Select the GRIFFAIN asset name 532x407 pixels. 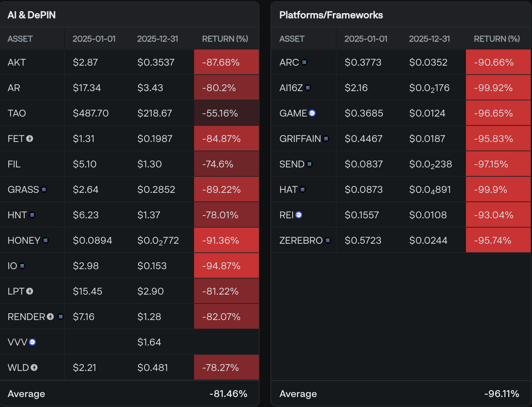pos(300,139)
